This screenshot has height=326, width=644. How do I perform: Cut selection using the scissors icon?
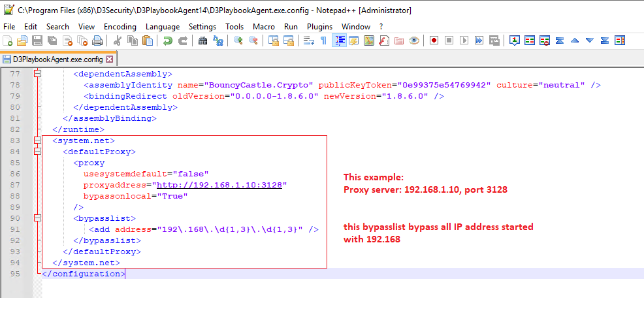pos(118,41)
